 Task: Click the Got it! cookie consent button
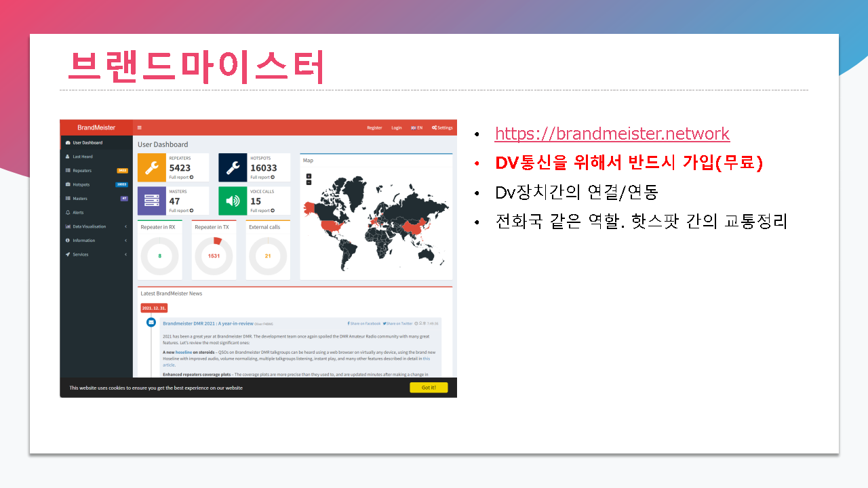click(429, 387)
